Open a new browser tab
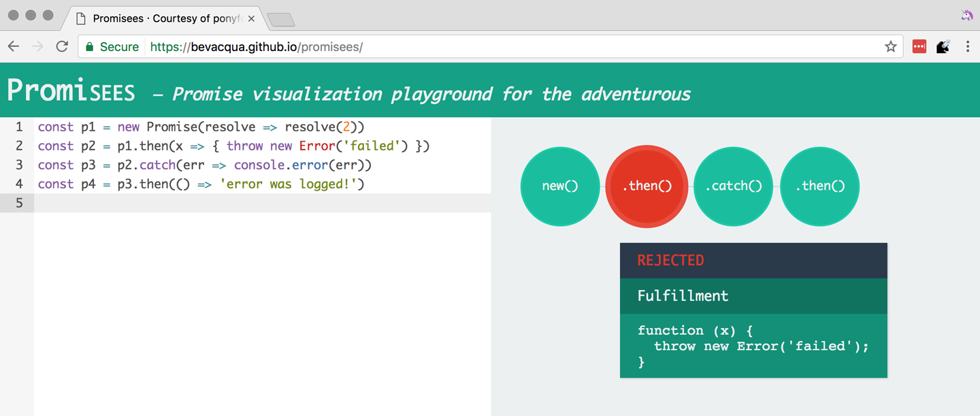The width and height of the screenshot is (980, 416). (x=281, y=20)
